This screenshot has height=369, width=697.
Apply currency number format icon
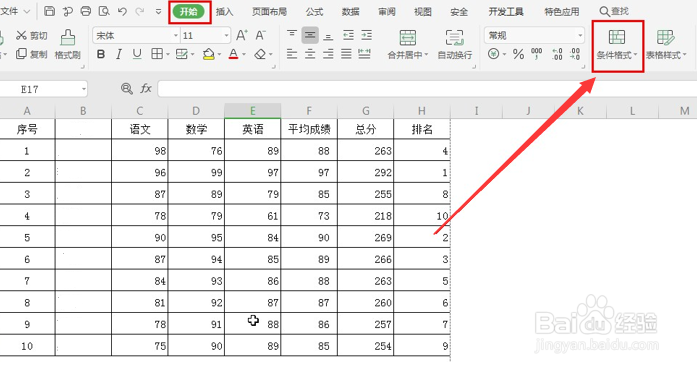coord(493,54)
